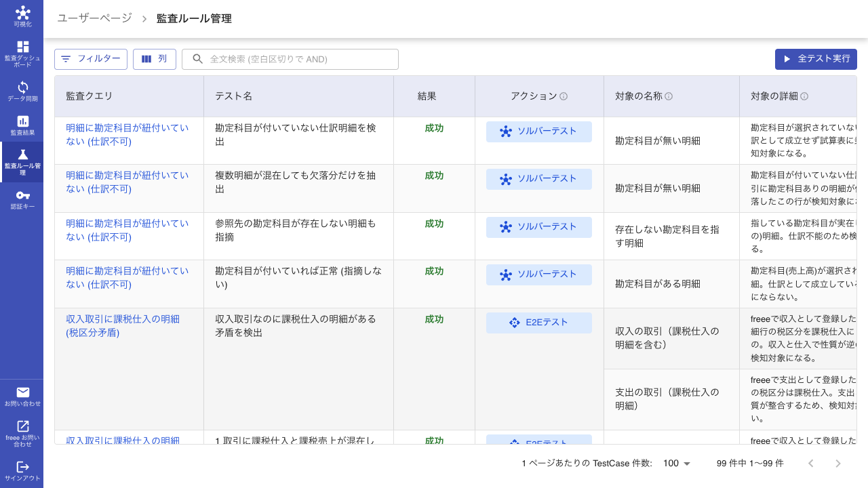This screenshot has height=488, width=868.
Task: Run ソルバーテスト for 勘定科目が付いていない仕訳明細を検出
Action: [539, 131]
